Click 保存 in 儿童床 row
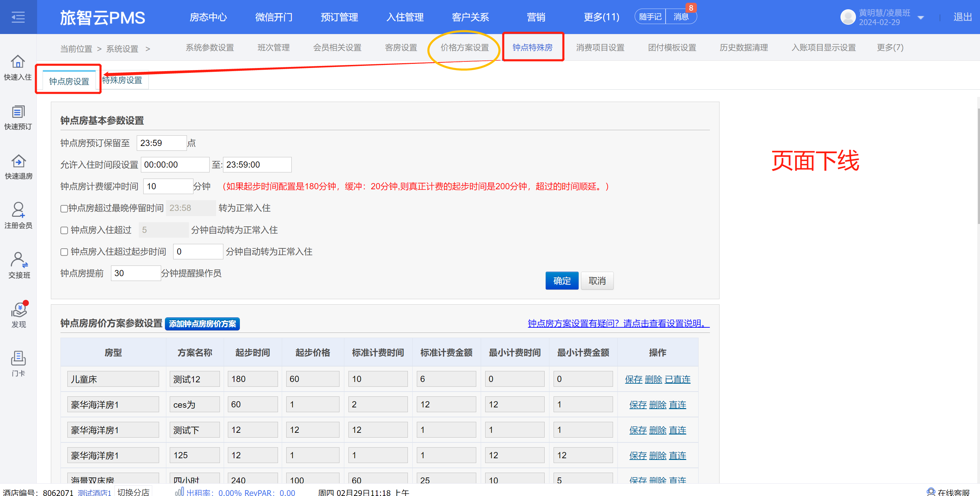Viewport: 980px width, 496px height. point(633,380)
